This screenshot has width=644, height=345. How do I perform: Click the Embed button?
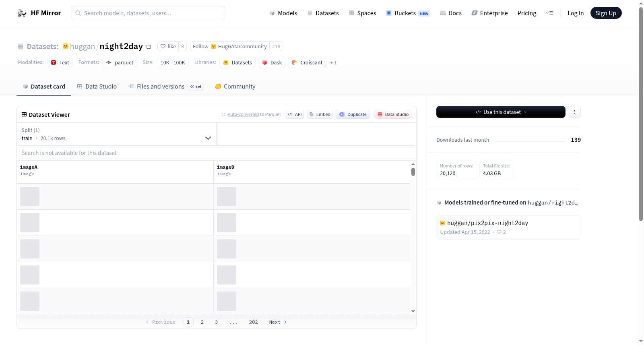[x=320, y=114]
